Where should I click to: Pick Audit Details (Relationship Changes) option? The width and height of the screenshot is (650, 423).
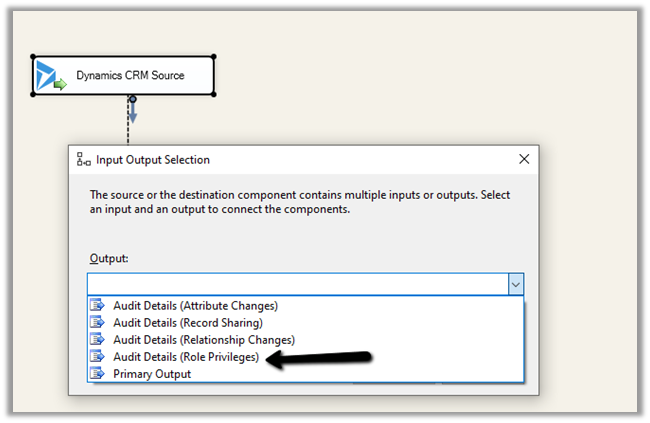pyautogui.click(x=204, y=340)
